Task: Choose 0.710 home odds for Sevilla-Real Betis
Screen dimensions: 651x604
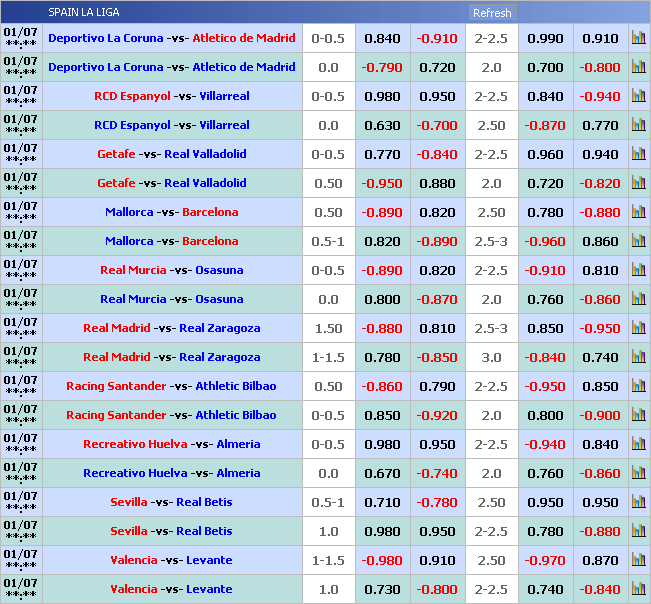Action: coord(382,502)
